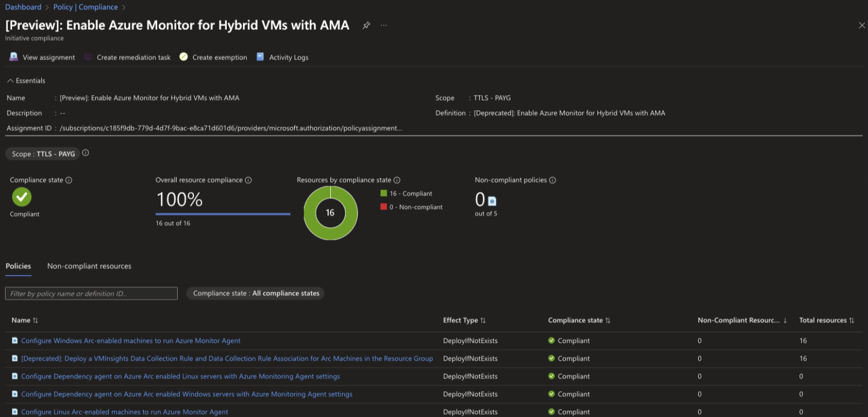Screen dimensions: 868x417
Task: Click the Create exemption icon
Action: point(183,57)
